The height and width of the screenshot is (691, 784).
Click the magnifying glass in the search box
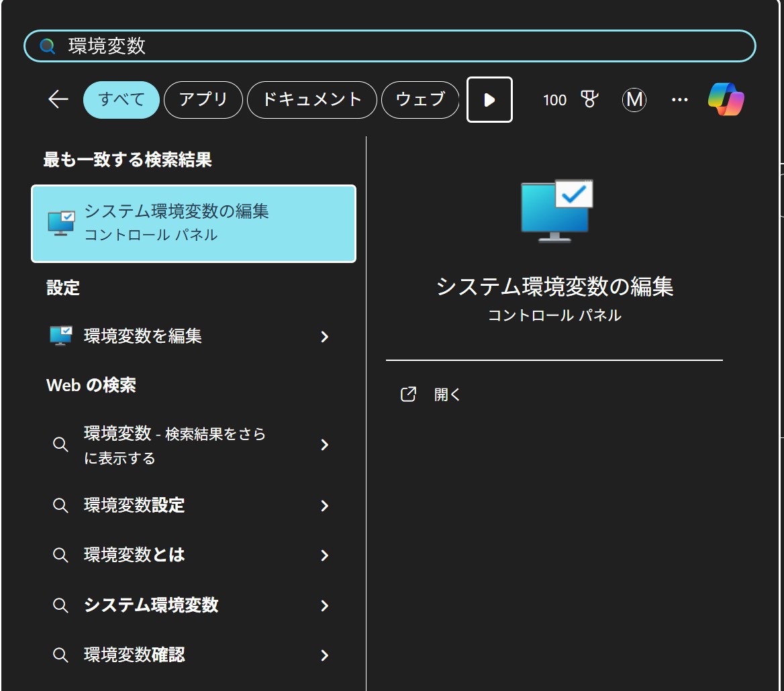coord(45,46)
